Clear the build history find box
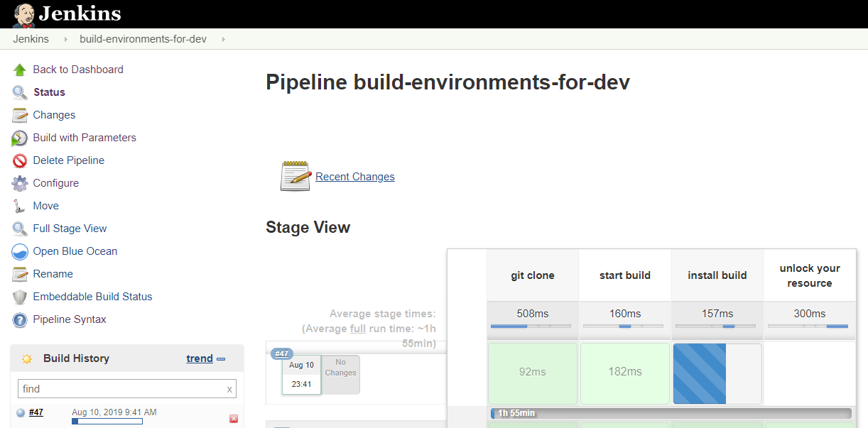 click(229, 389)
